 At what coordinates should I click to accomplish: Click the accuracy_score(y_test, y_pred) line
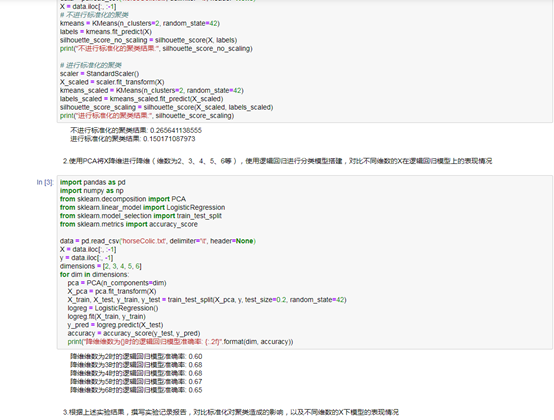pos(134,333)
